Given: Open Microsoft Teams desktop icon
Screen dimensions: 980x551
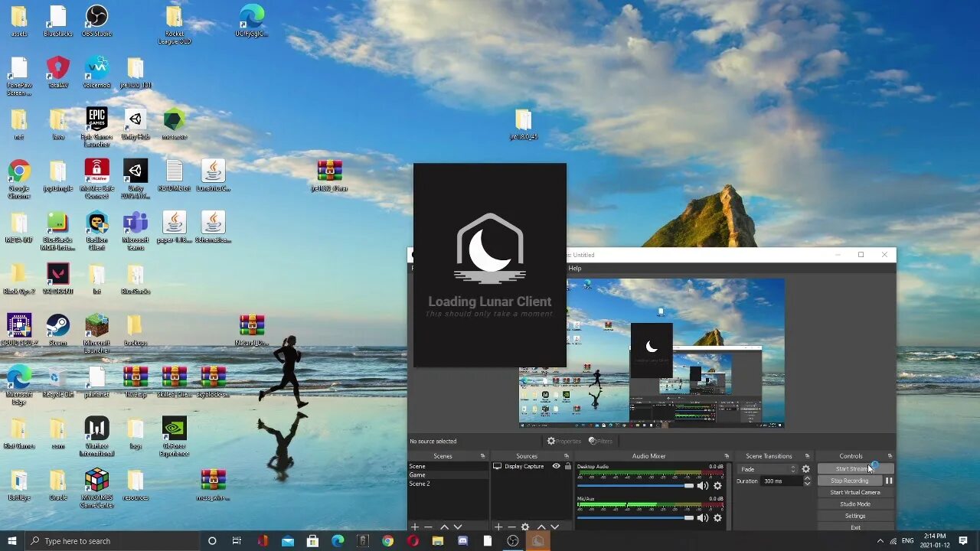Looking at the screenshot, I should coord(136,230).
